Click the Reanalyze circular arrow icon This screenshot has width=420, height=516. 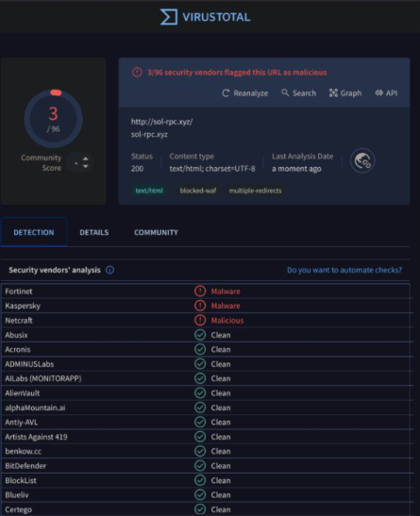(x=226, y=93)
